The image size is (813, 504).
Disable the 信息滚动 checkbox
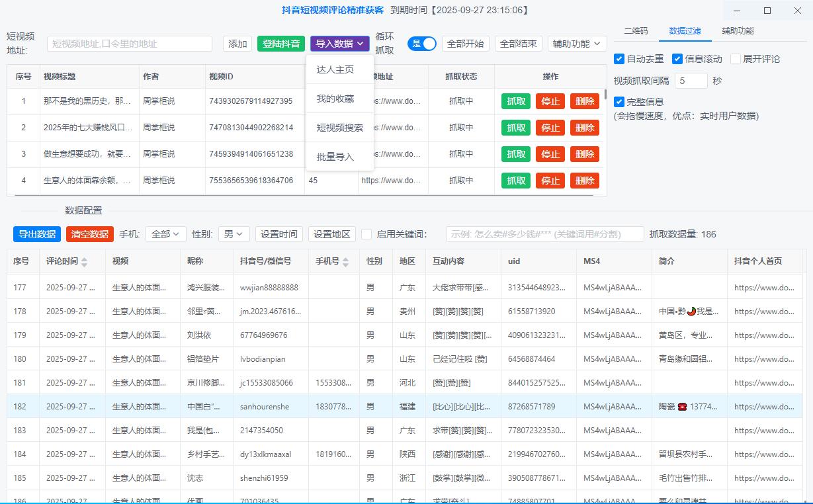(x=677, y=59)
